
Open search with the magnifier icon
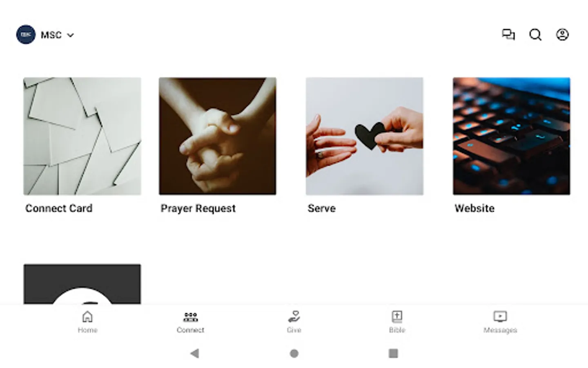point(535,35)
